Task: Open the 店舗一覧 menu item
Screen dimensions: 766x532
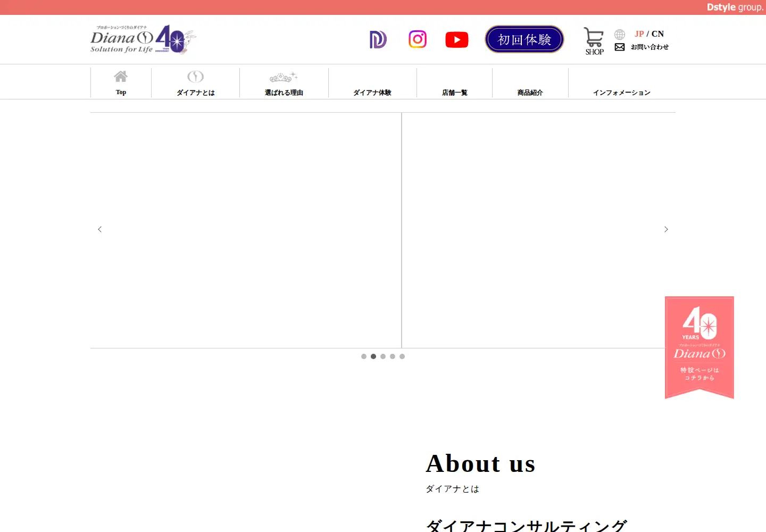Action: point(455,83)
